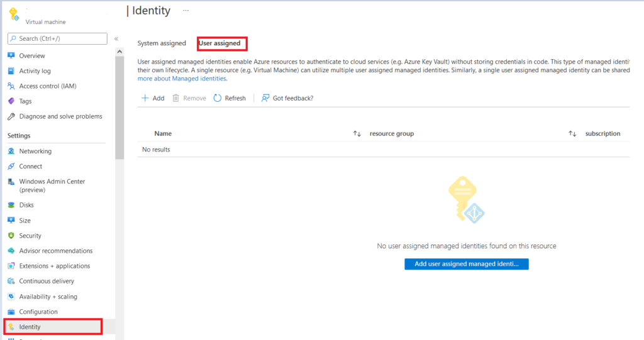Open Networking settings
Screen dimensions: 644x340
35,151
